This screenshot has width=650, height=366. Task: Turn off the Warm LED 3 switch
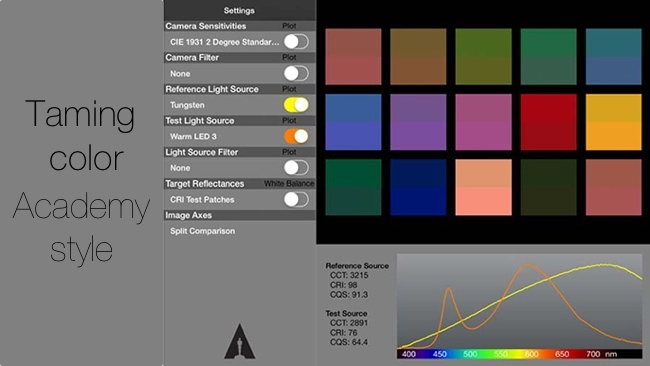pyautogui.click(x=296, y=136)
